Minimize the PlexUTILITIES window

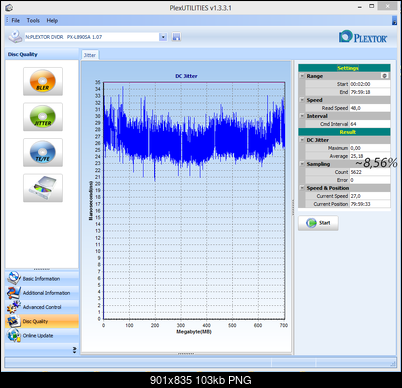pos(360,7)
